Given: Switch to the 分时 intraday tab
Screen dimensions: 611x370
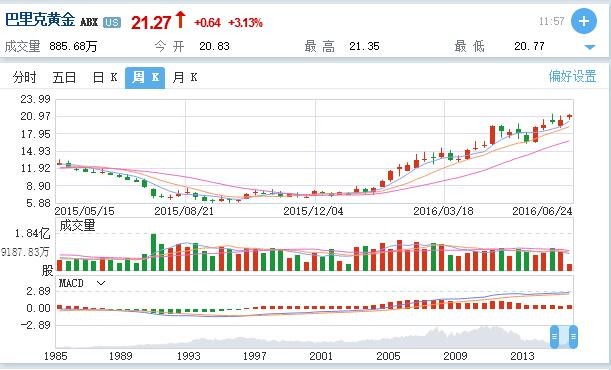Looking at the screenshot, I should (x=24, y=78).
